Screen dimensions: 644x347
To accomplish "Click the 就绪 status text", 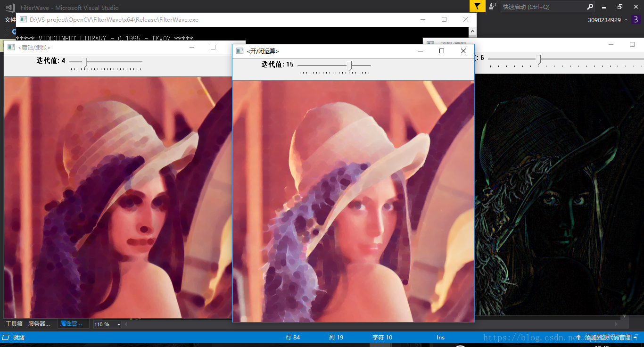I will click(19, 338).
